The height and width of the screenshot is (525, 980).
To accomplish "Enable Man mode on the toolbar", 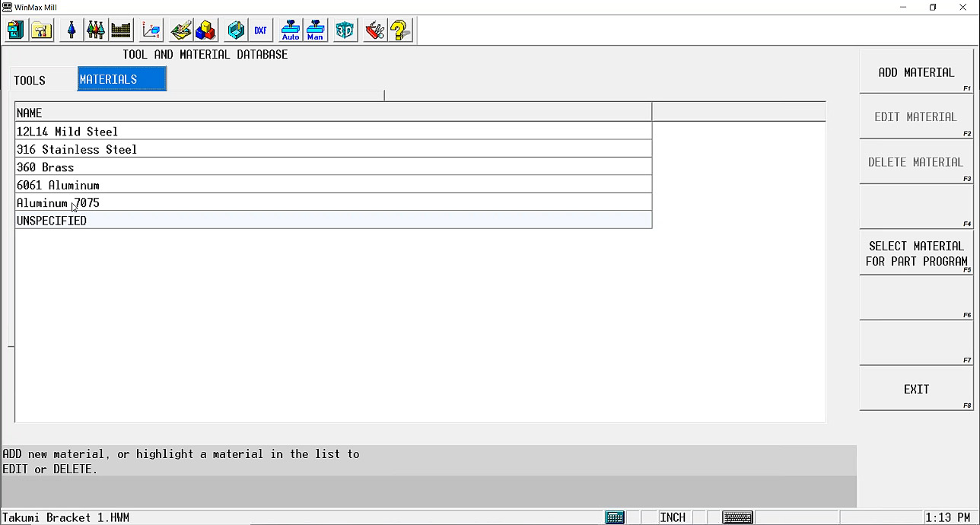I will (315, 30).
